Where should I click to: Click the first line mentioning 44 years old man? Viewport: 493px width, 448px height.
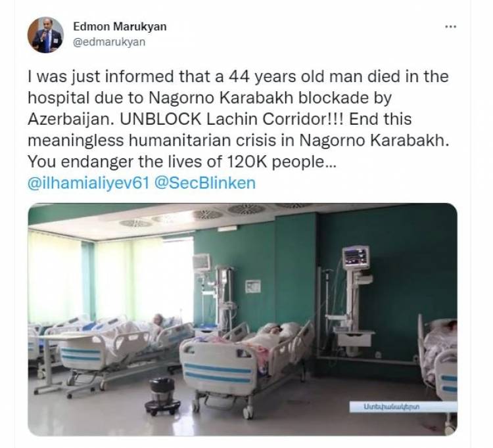238,77
